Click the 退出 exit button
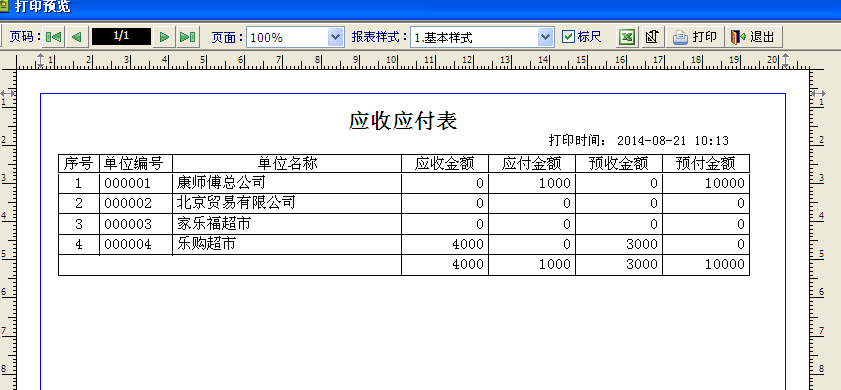Viewport: 841px width, 390px height. (753, 37)
